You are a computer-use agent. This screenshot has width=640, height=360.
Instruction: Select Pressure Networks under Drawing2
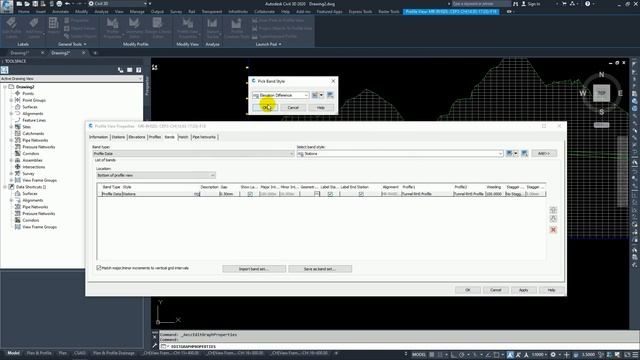pos(38,147)
